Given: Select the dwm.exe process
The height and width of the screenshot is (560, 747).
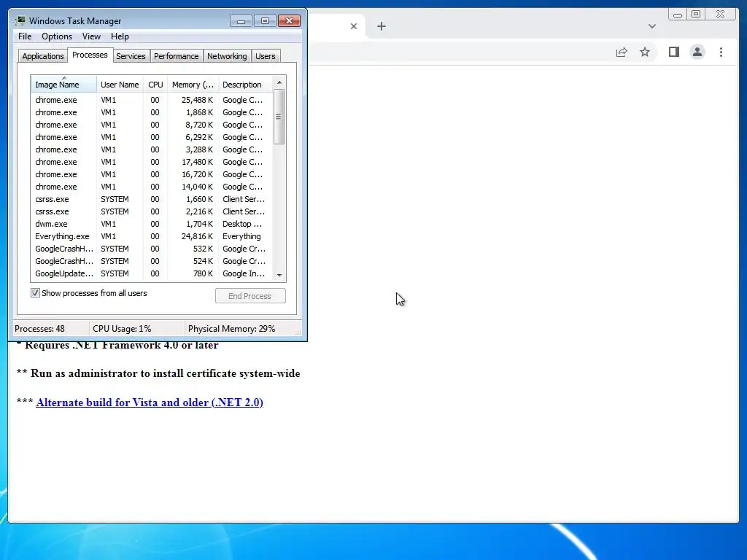Looking at the screenshot, I should pos(152,224).
